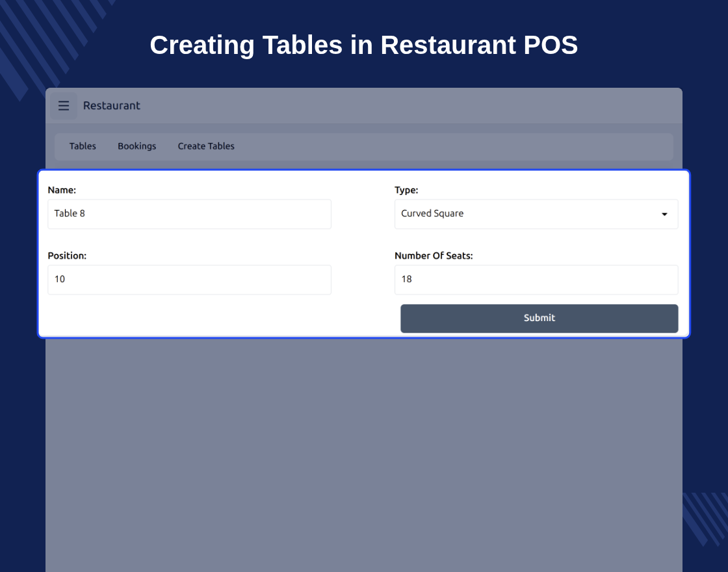Viewport: 728px width, 572px height.
Task: Click the caret arrow in Type selector
Action: [664, 214]
